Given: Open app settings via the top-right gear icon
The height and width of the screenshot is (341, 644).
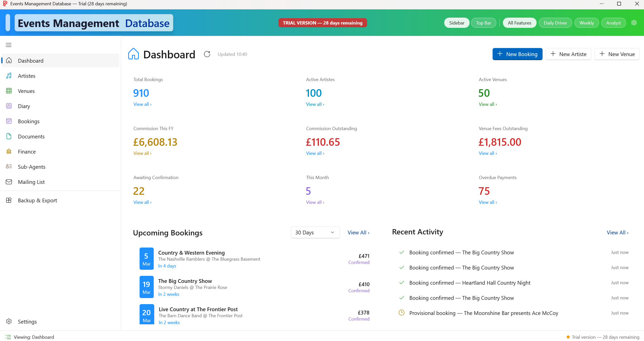Looking at the screenshot, I should [x=634, y=22].
